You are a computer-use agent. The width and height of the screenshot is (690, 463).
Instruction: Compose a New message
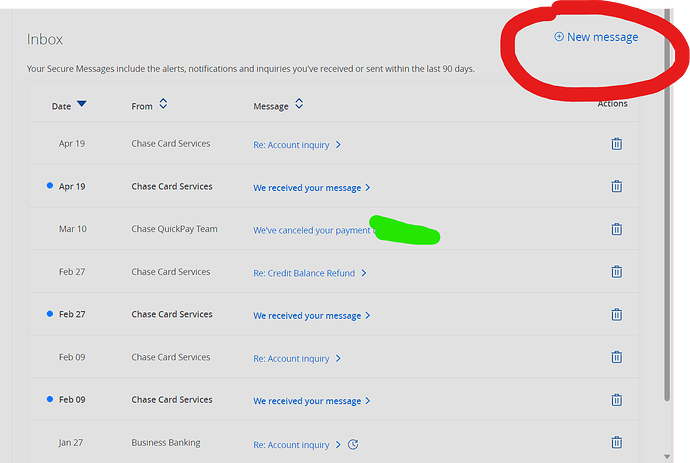[x=596, y=37]
